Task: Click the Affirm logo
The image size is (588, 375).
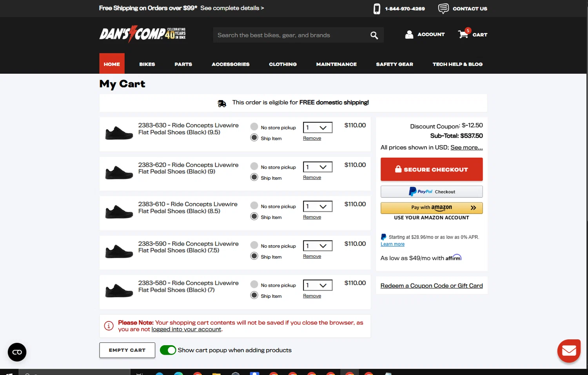Action: click(454, 257)
